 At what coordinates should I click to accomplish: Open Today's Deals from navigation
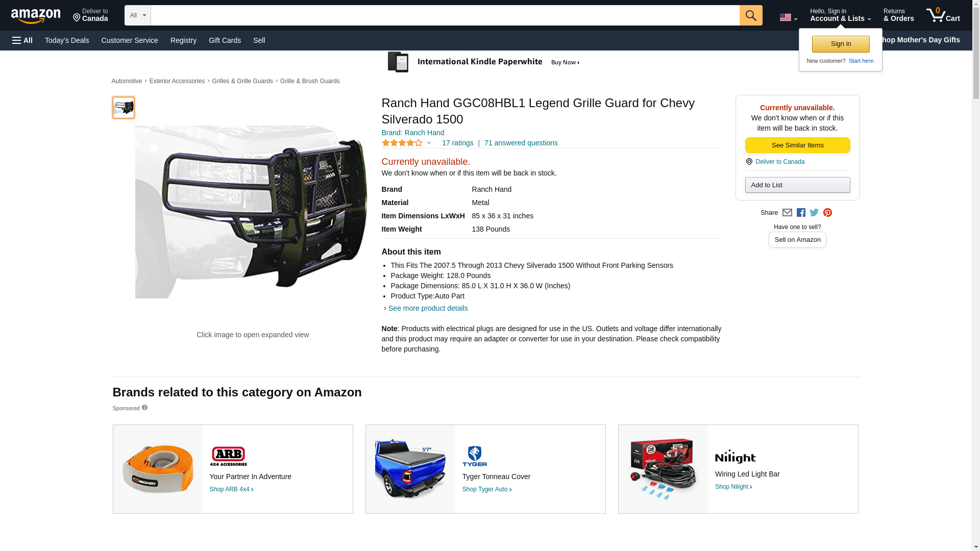[x=67, y=40]
